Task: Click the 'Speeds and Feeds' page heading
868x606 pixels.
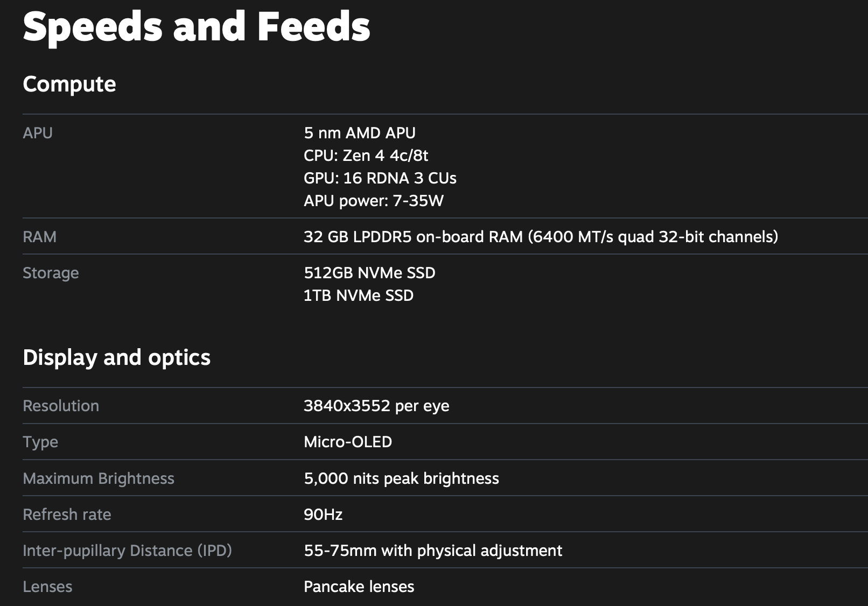Action: pyautogui.click(x=197, y=27)
